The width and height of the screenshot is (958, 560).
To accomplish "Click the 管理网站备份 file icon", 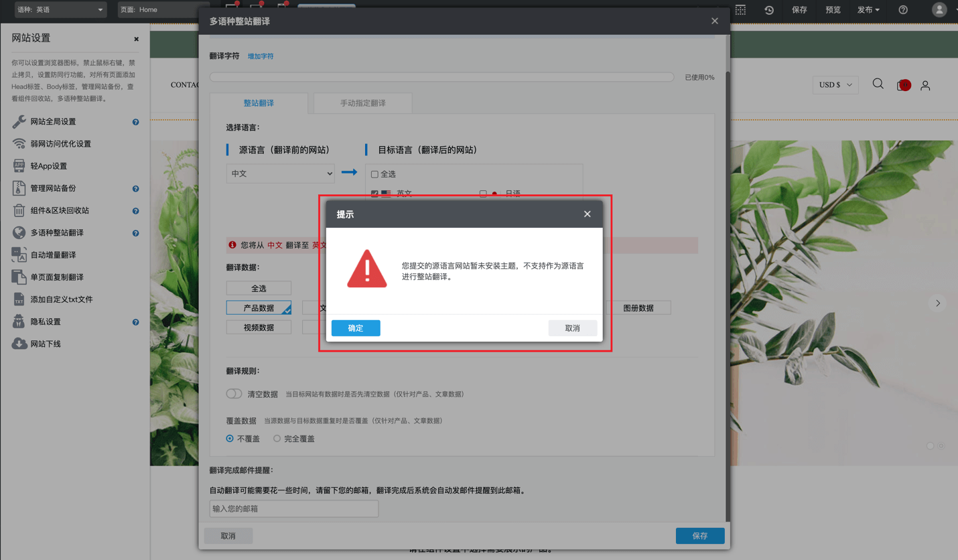I will click(x=19, y=188).
